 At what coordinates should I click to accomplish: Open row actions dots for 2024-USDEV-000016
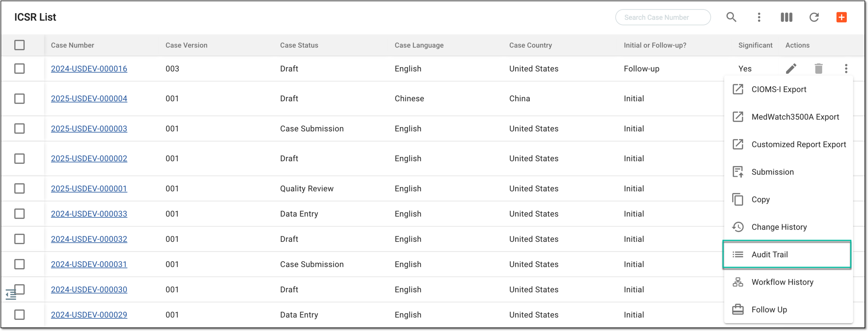(846, 68)
